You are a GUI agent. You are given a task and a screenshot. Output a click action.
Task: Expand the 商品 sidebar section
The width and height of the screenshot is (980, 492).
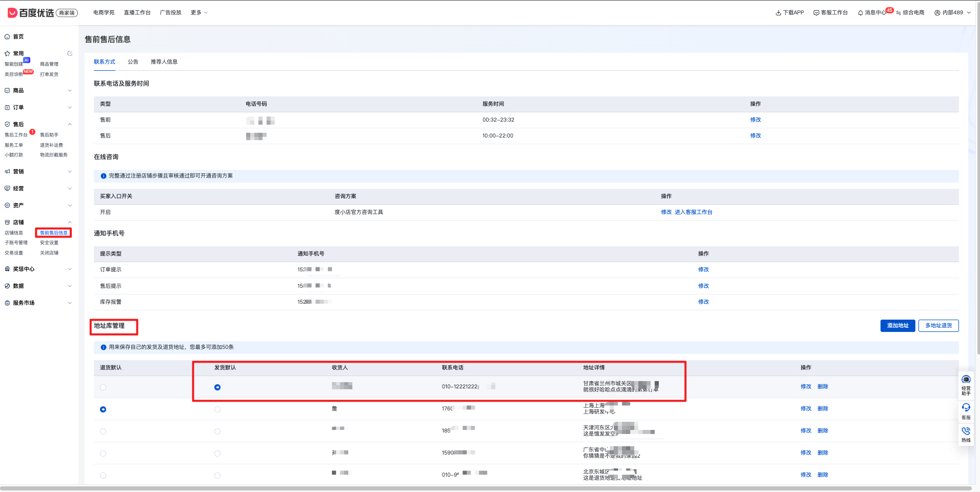70,91
